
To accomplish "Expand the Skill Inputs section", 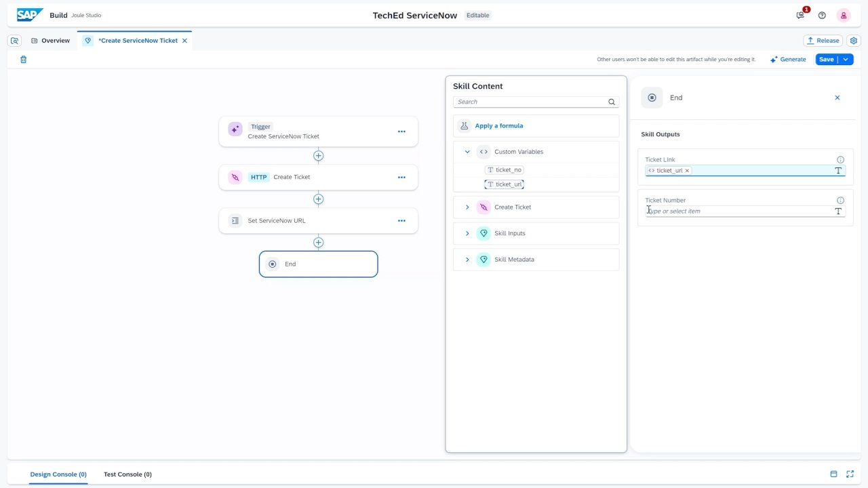I will click(x=467, y=234).
